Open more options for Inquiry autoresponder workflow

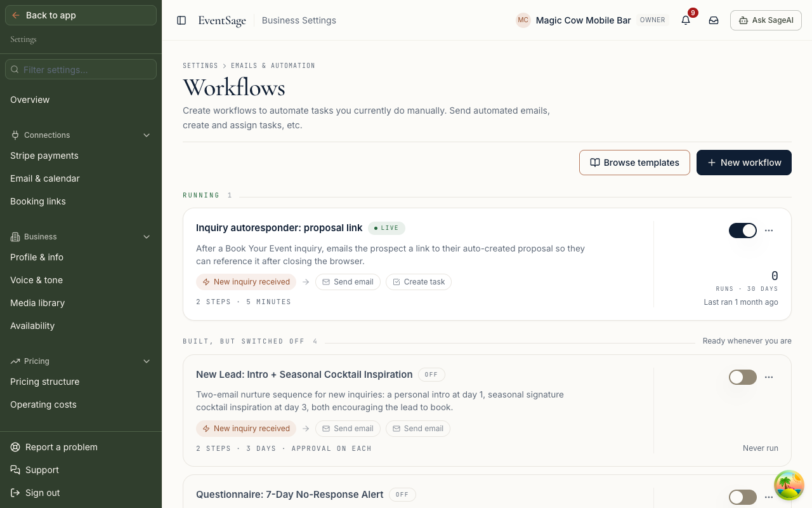[x=769, y=231]
